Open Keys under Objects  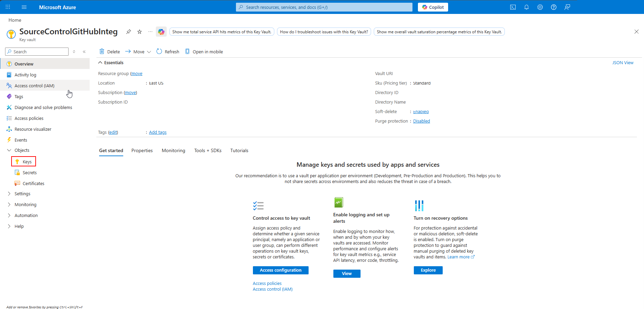point(23,162)
